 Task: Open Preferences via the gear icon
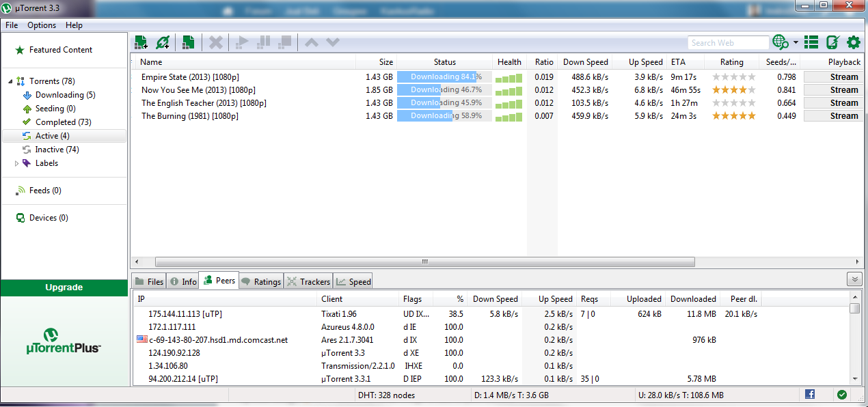[854, 42]
